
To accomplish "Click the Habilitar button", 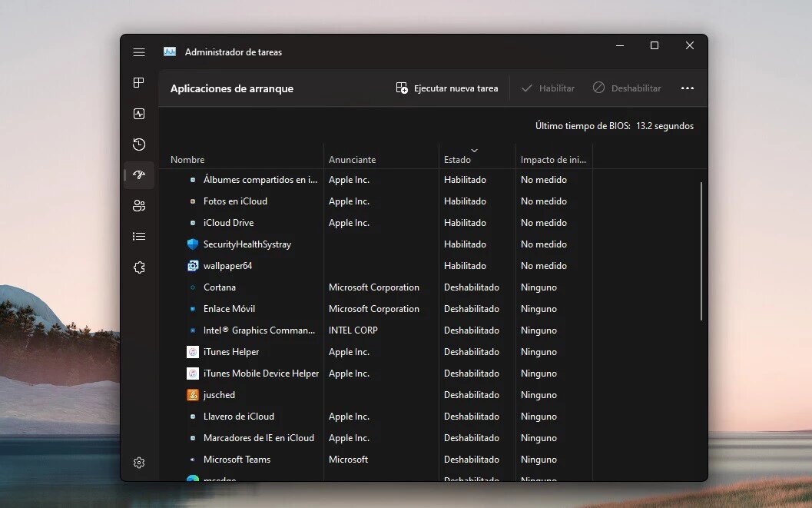I will (x=548, y=88).
